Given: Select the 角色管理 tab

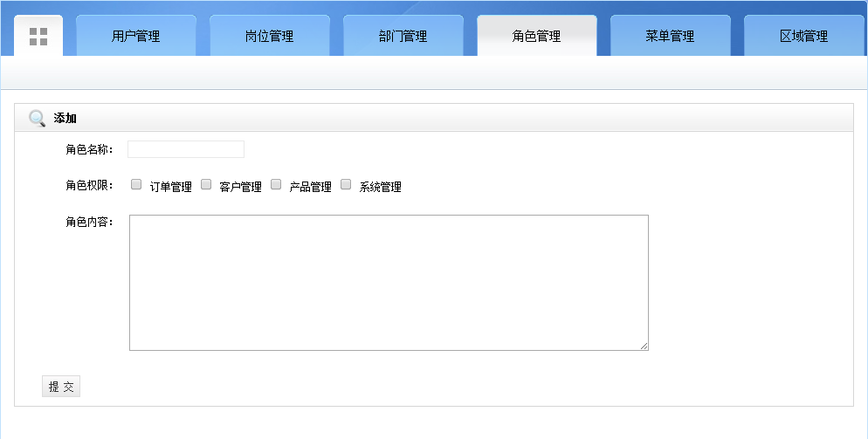Looking at the screenshot, I should tap(536, 37).
